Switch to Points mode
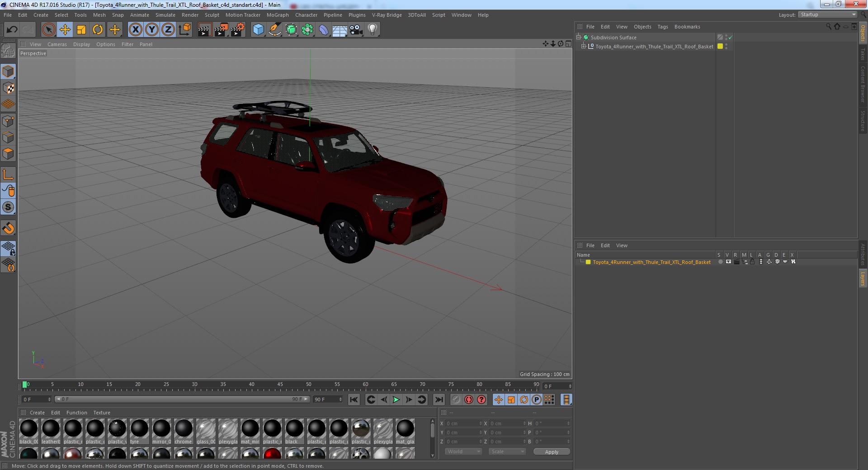Viewport: 868px width, 470px height. [8, 121]
